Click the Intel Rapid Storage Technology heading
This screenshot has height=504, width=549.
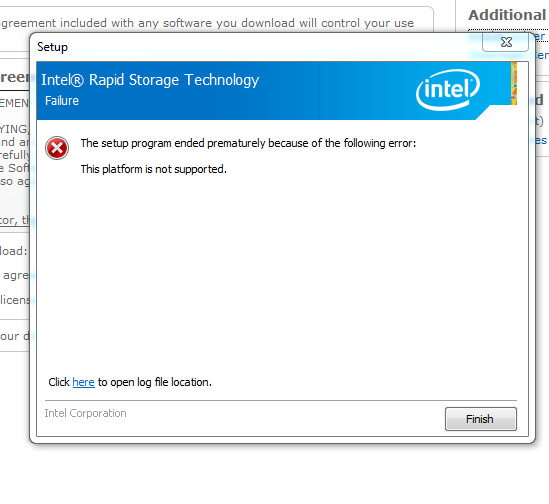pyautogui.click(x=150, y=80)
